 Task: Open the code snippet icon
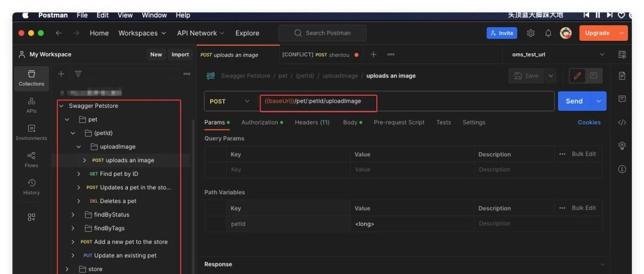pyautogui.click(x=622, y=122)
